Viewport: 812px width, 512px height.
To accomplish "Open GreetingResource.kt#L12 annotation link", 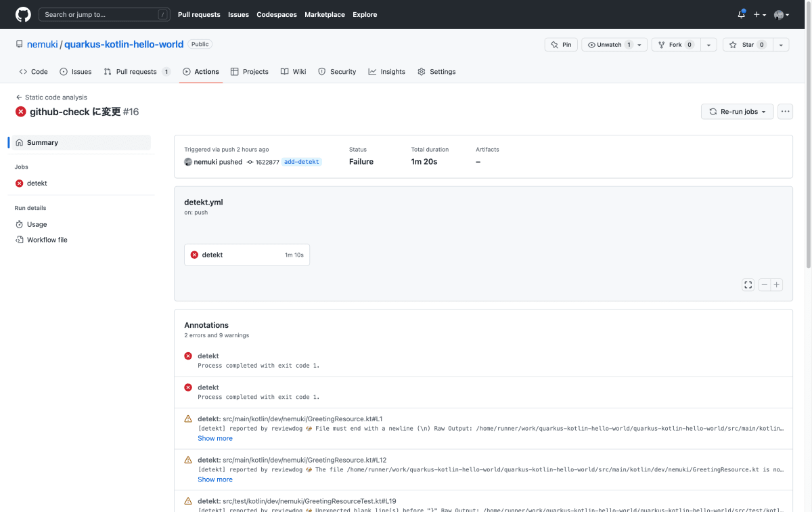I will coord(304,459).
